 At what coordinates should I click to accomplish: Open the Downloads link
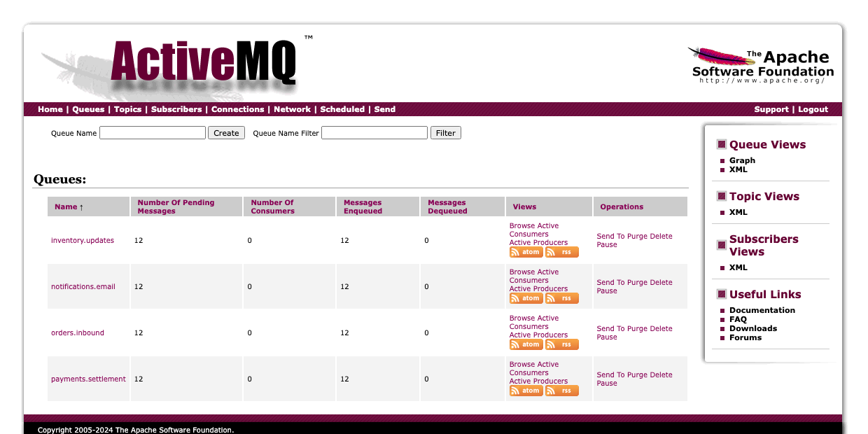pos(753,328)
